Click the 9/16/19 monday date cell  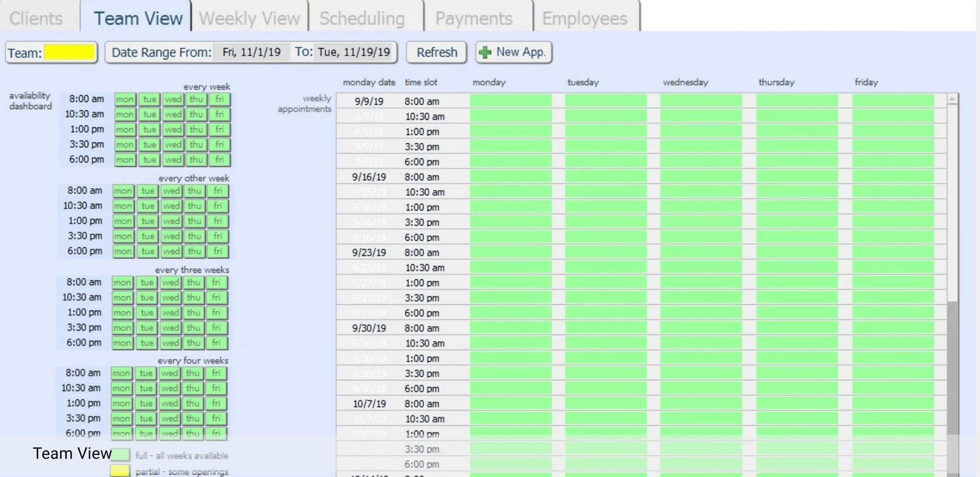pyautogui.click(x=369, y=177)
